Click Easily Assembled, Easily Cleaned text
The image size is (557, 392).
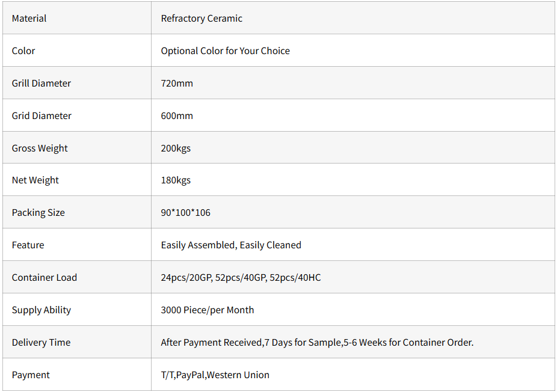click(x=231, y=245)
